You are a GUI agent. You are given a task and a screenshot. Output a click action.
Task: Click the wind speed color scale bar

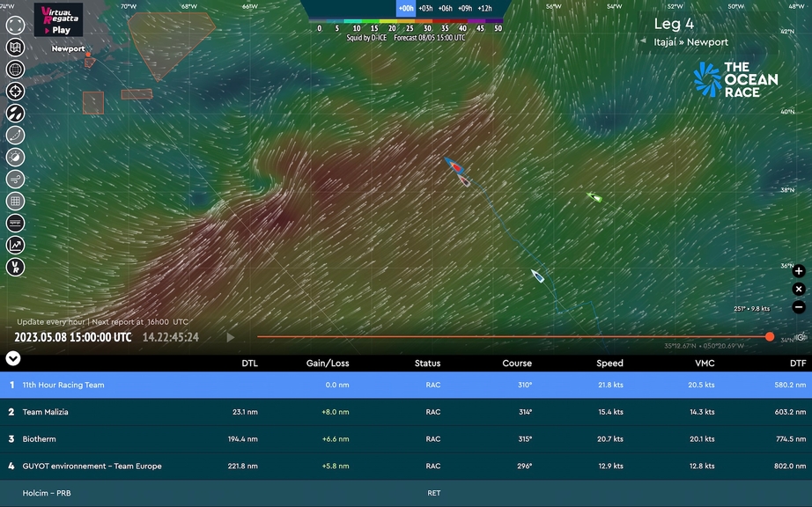406,21
